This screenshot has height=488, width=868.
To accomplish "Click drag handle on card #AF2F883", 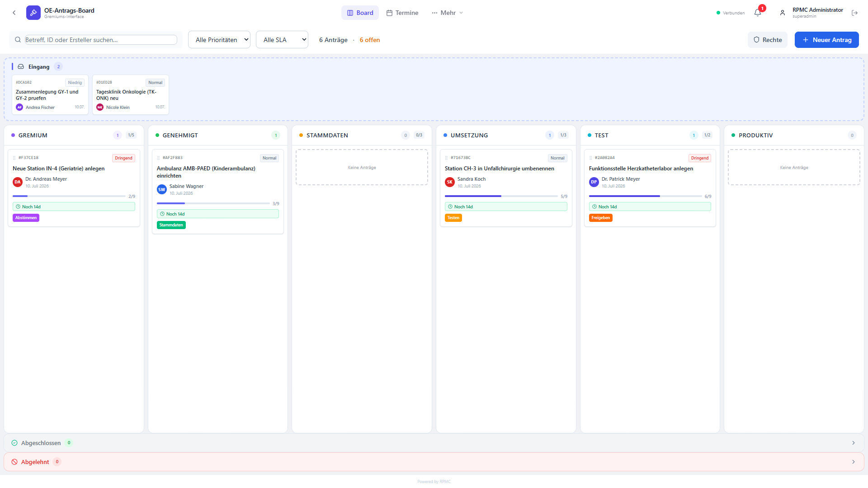I will pos(158,158).
